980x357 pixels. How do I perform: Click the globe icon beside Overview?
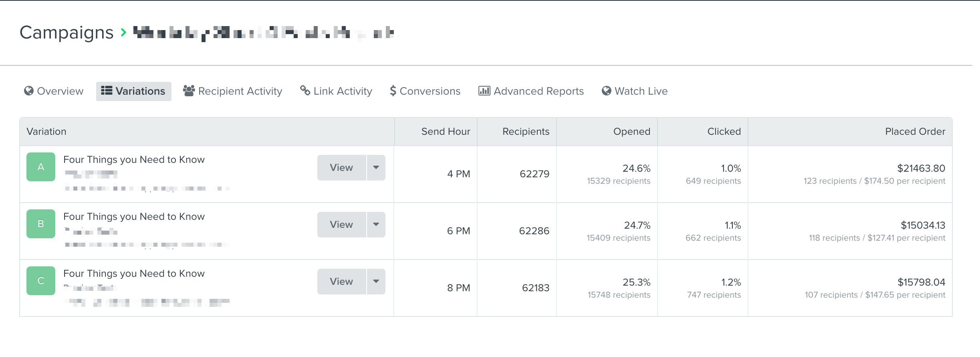click(x=29, y=91)
